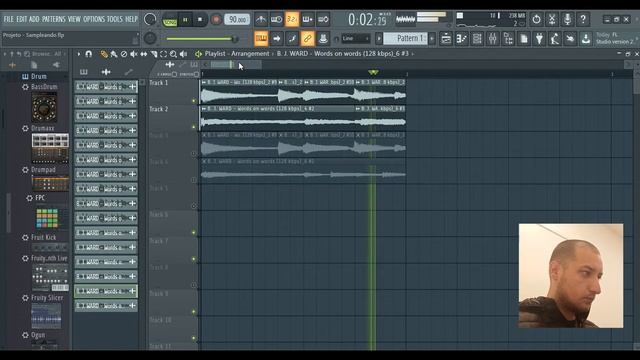Viewport: 640px width, 360px height.
Task: Click the magnet snap icon in playlist
Action: pyautogui.click(x=88, y=54)
